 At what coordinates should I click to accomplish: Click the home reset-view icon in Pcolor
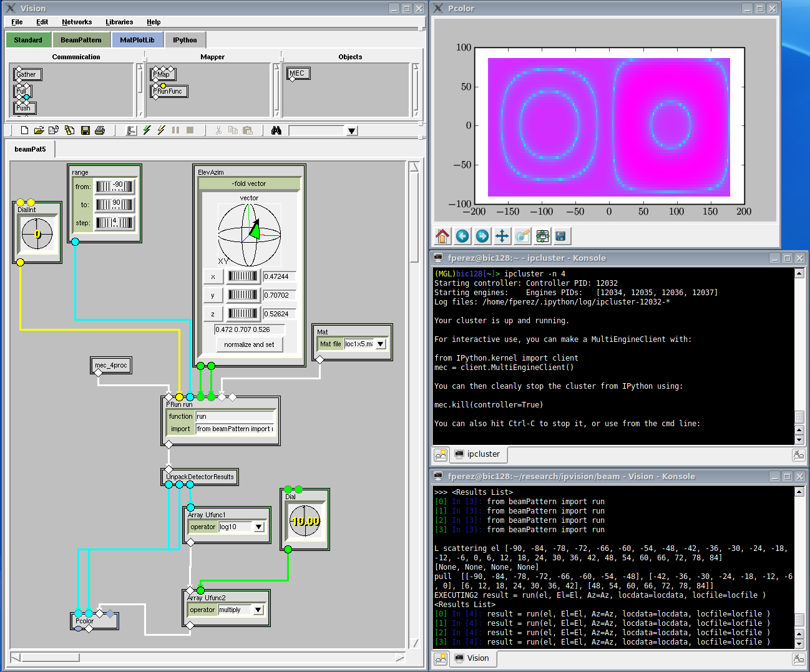(442, 236)
